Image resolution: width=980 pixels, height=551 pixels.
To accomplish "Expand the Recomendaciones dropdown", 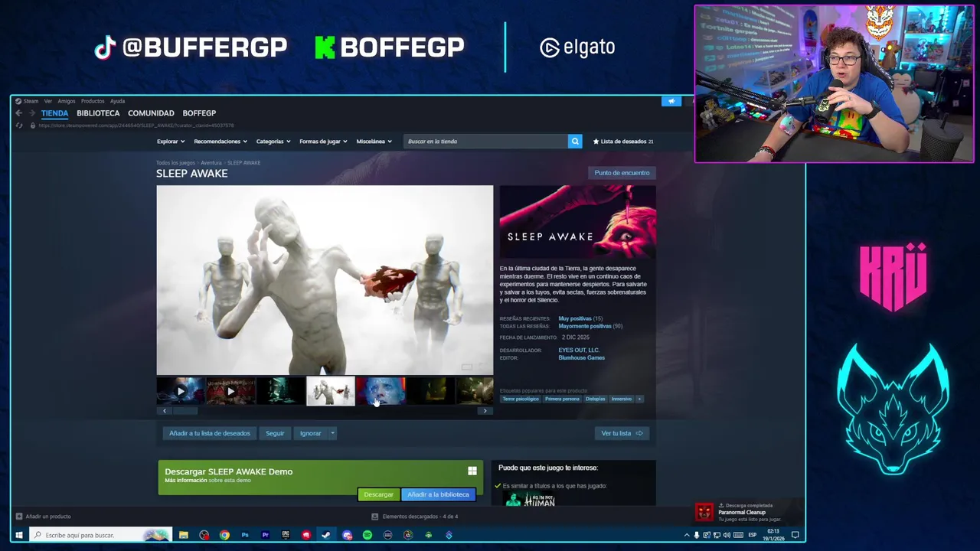I will coord(220,142).
